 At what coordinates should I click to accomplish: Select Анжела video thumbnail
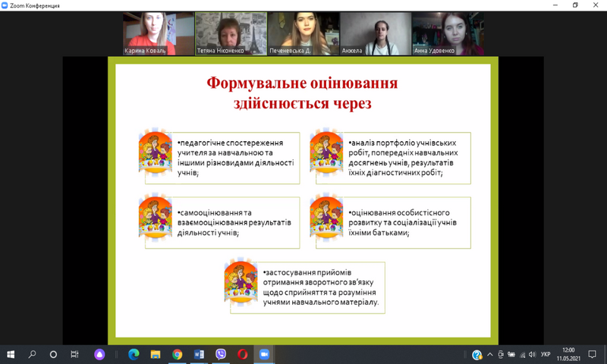pos(376,33)
